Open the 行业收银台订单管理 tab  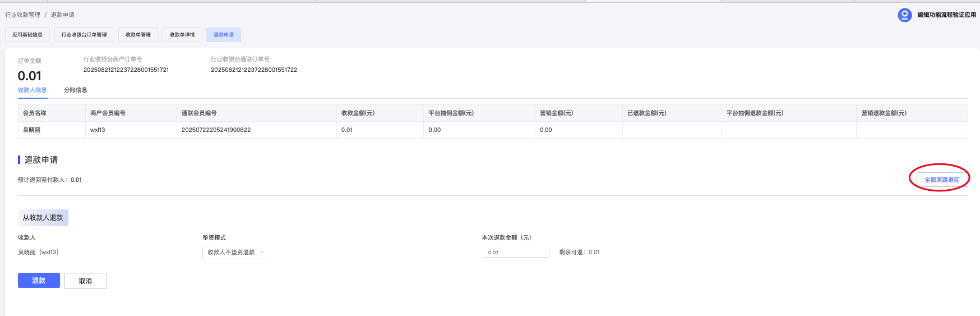click(84, 35)
